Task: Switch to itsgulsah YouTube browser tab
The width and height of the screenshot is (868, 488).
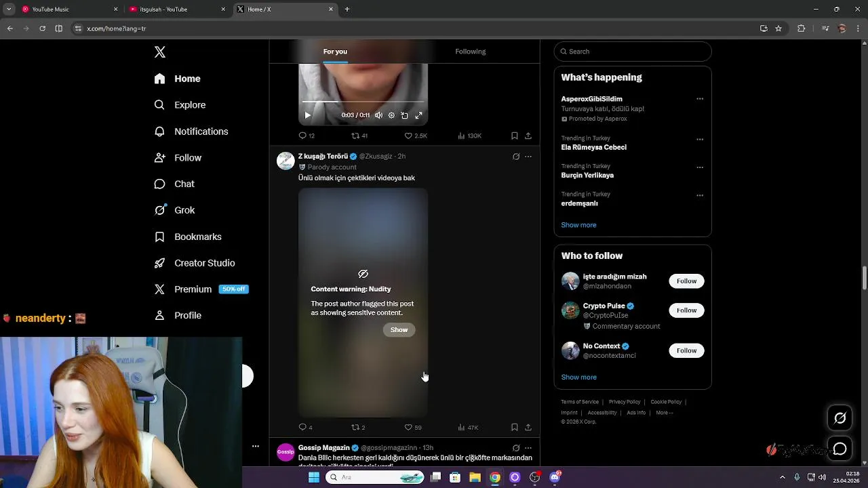Action: [178, 9]
